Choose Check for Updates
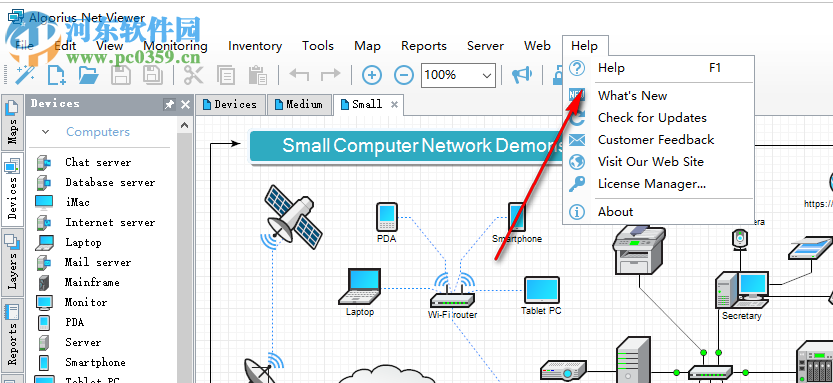The height and width of the screenshot is (383, 833). pos(658,118)
